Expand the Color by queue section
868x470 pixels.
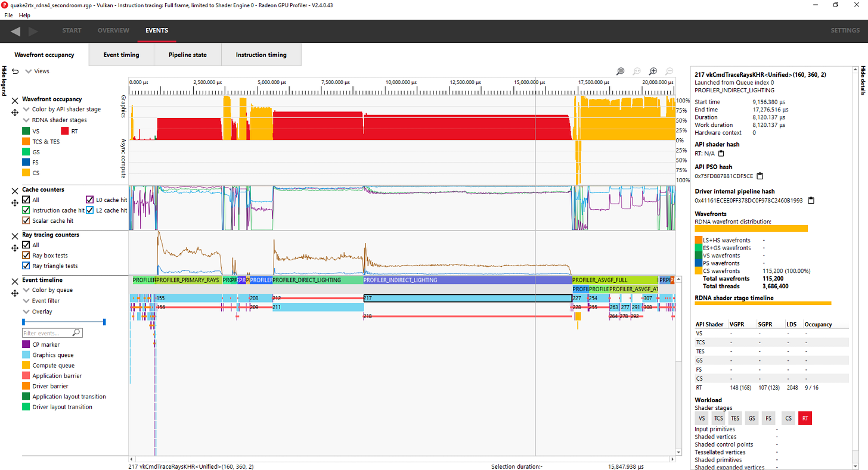[x=26, y=290]
